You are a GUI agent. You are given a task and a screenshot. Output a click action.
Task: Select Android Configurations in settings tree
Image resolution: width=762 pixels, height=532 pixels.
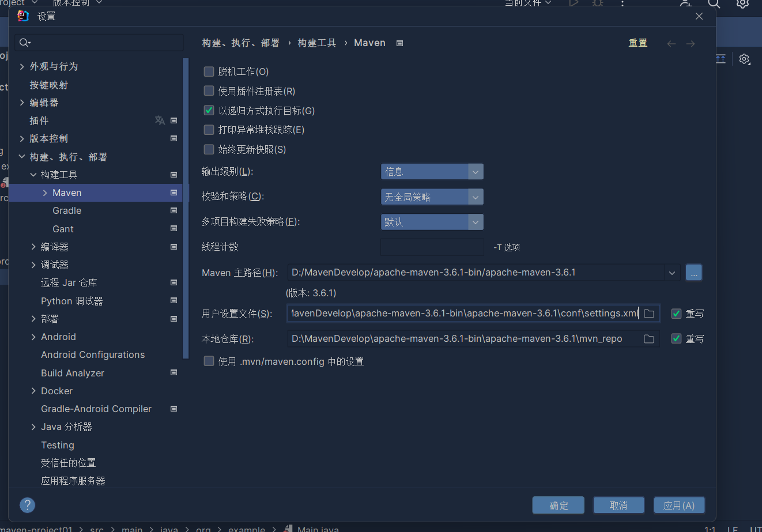point(93,354)
